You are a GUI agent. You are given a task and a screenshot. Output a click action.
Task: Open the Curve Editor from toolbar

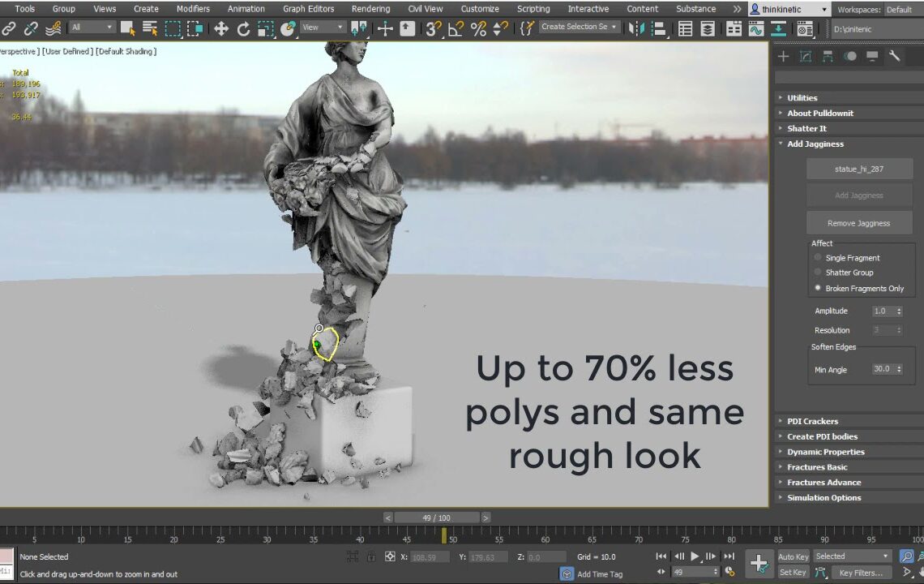pos(756,28)
